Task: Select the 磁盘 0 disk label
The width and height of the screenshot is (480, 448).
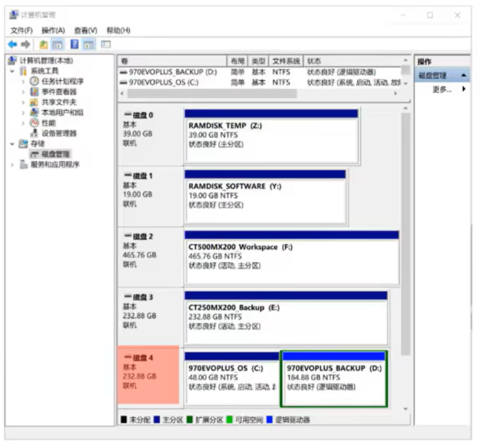Action: [150, 135]
